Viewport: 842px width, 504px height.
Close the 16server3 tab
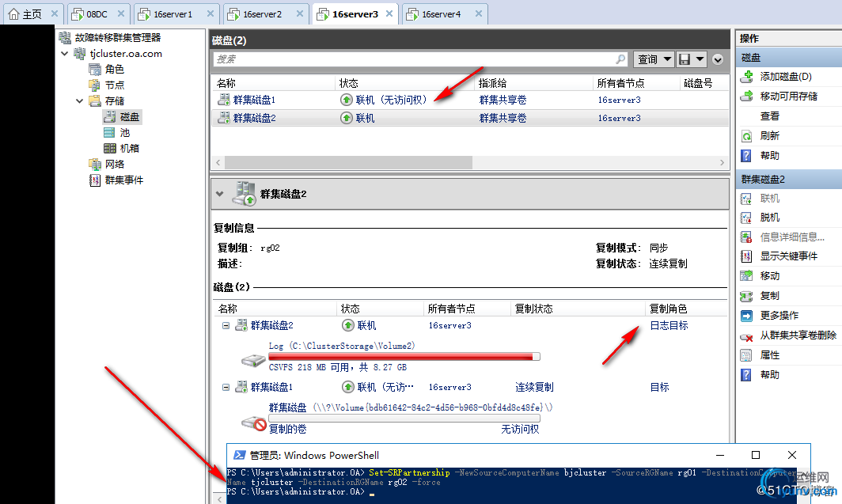389,14
